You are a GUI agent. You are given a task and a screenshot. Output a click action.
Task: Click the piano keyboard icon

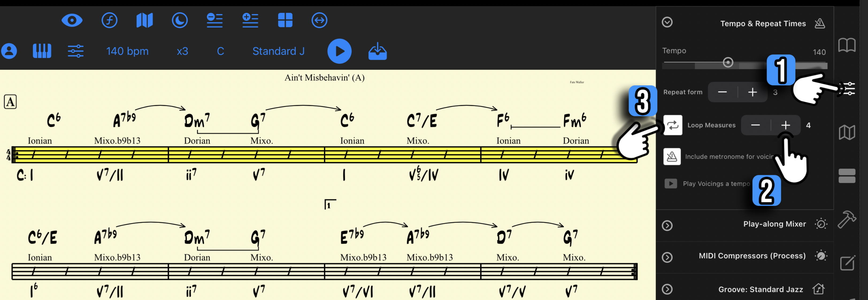point(42,51)
